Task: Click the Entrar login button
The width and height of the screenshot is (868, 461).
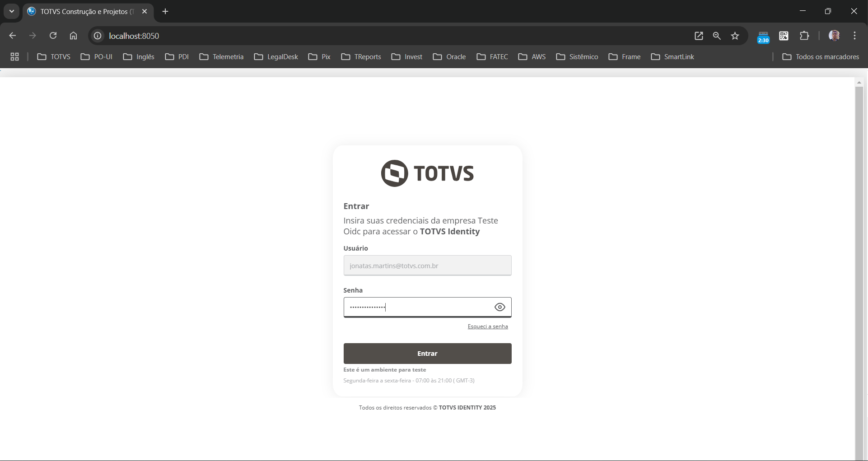Action: [x=427, y=354]
